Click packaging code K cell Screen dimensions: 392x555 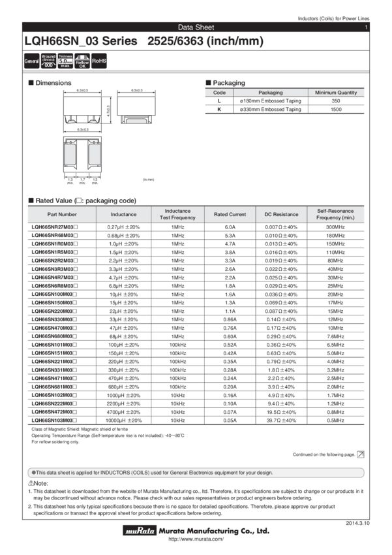pos(219,110)
